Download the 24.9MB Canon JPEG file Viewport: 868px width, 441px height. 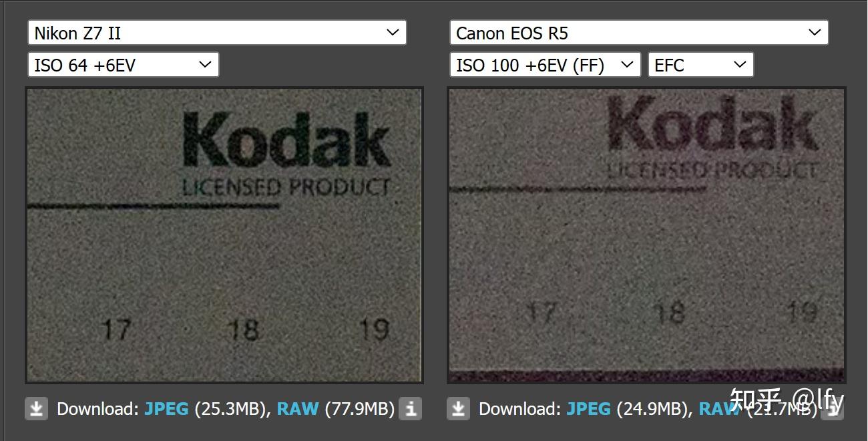click(588, 409)
